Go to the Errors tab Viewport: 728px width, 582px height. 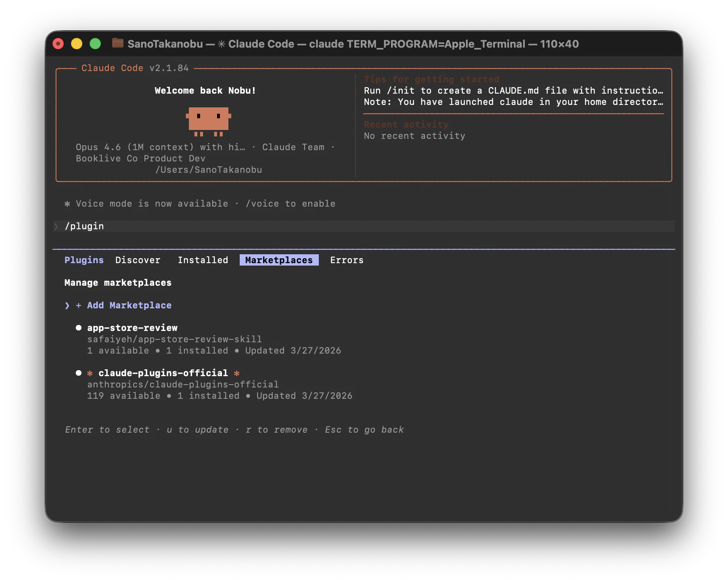click(x=347, y=260)
